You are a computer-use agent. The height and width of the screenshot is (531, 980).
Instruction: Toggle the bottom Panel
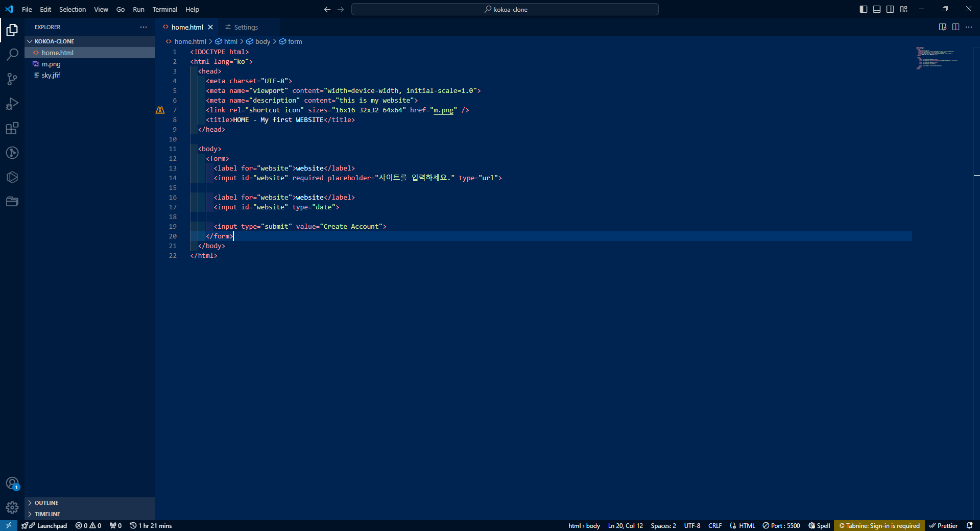tap(877, 9)
